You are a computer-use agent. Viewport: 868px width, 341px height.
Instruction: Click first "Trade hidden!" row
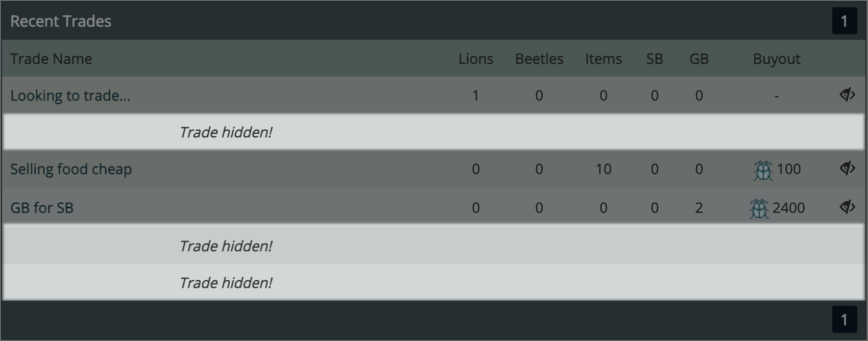pos(433,132)
